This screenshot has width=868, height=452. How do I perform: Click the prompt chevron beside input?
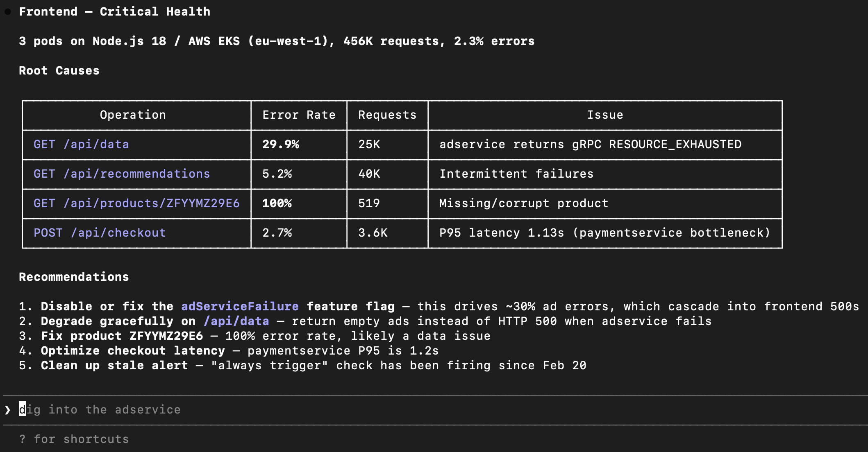pos(7,410)
